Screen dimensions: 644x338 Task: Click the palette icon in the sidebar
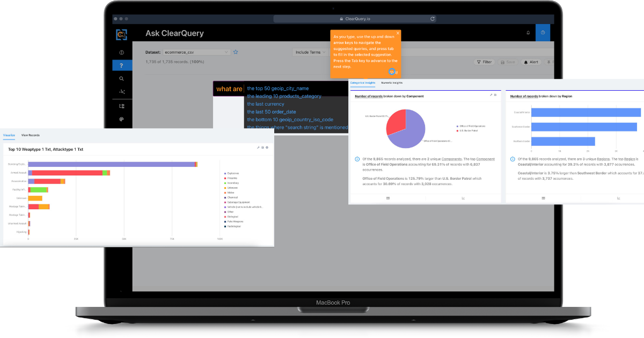(121, 119)
